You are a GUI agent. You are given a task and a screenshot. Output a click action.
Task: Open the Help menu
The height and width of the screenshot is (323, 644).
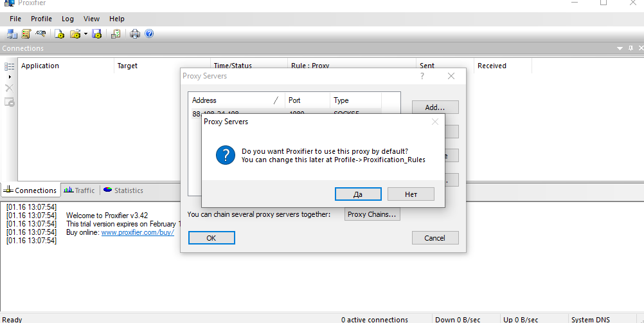tap(116, 19)
